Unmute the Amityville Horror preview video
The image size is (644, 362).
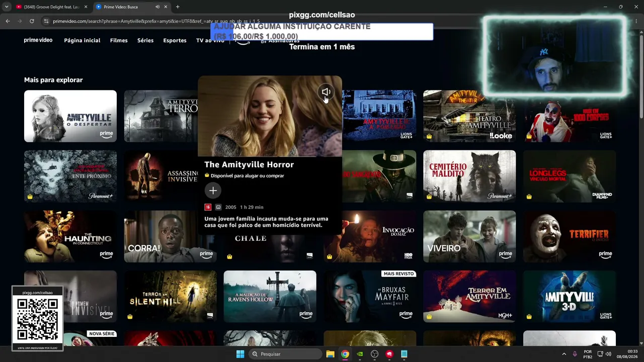326,92
